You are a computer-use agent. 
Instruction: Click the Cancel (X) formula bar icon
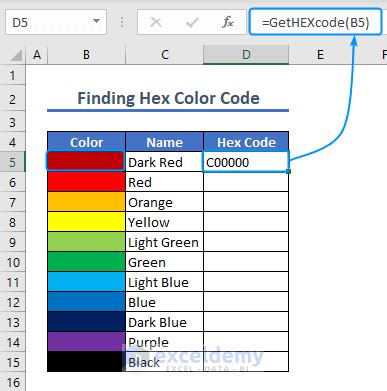point(156,22)
